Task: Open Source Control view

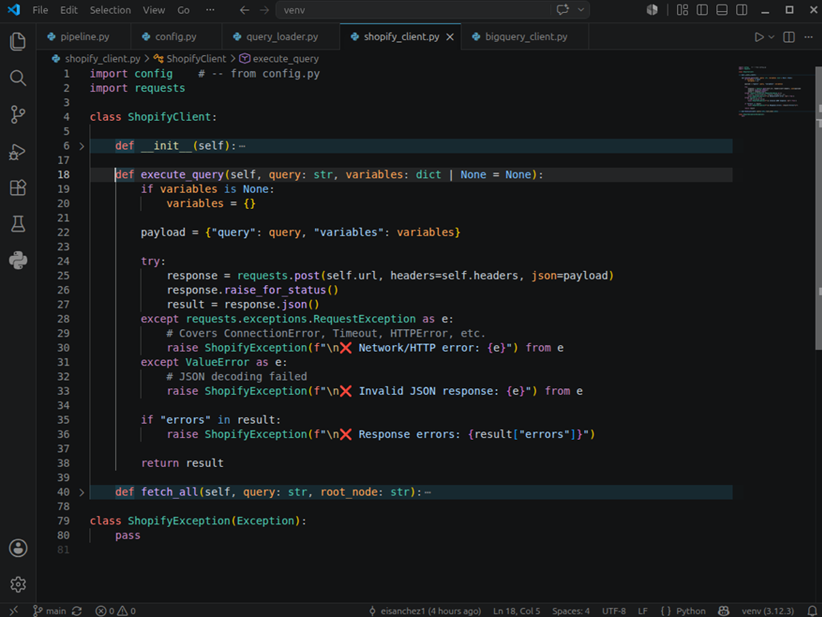Action: click(18, 114)
